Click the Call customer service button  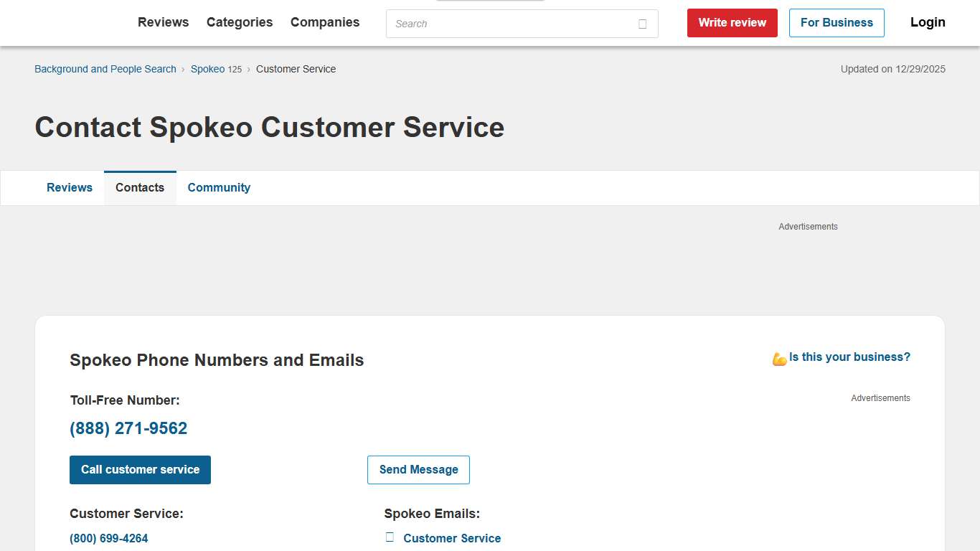pos(140,469)
